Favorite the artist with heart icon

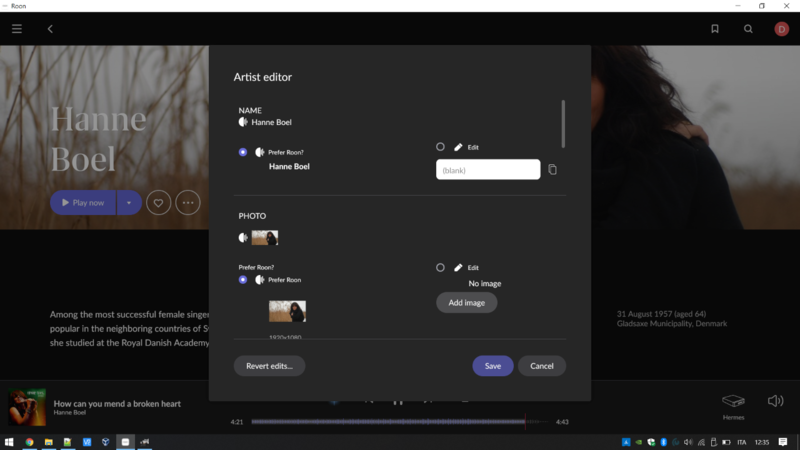pyautogui.click(x=158, y=203)
